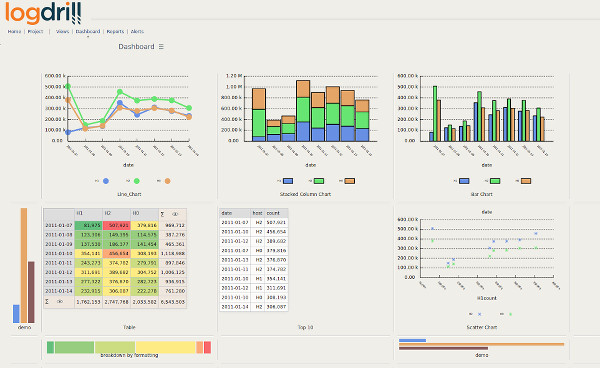The image size is (600, 368).
Task: Click the Dashboard page title
Action: [136, 47]
